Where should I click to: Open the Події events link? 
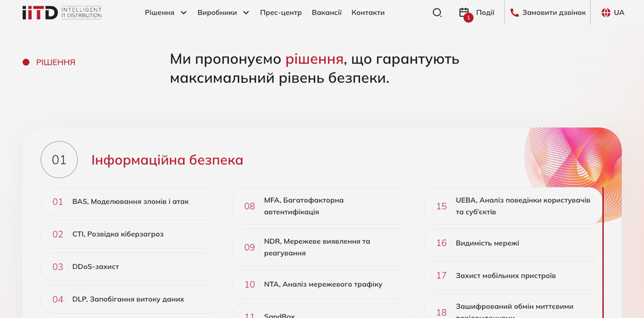(485, 13)
